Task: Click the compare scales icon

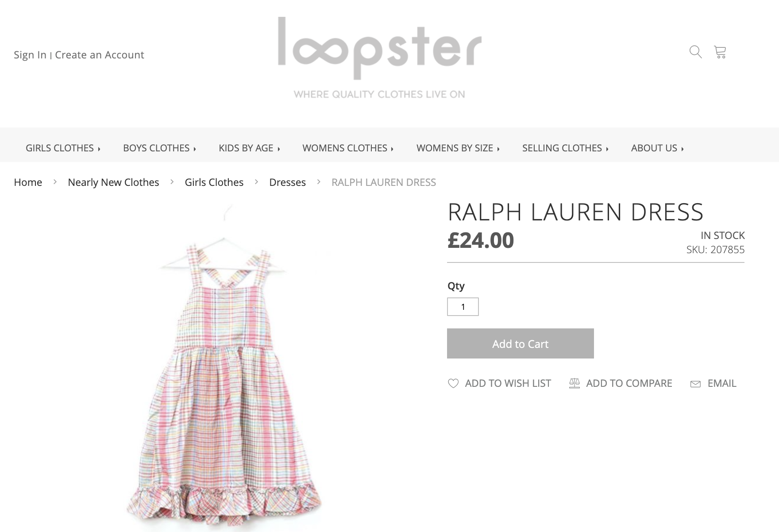Action: pyautogui.click(x=575, y=383)
